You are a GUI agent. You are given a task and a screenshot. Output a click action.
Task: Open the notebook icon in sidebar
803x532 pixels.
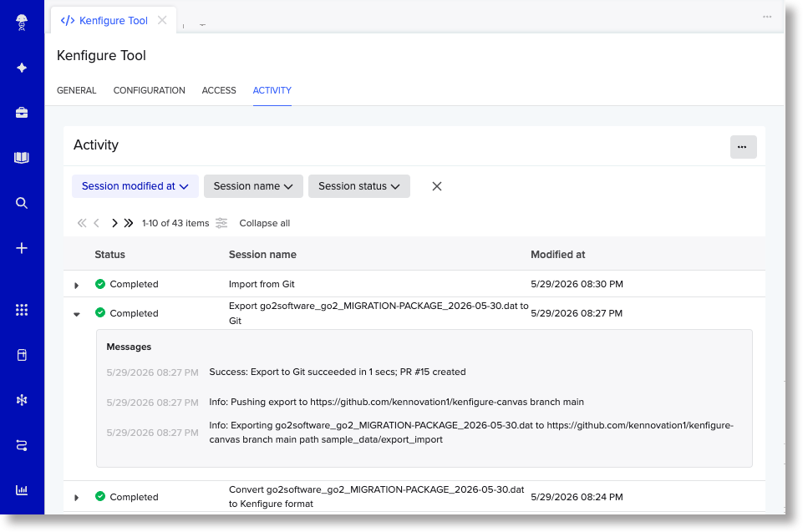pos(22,355)
